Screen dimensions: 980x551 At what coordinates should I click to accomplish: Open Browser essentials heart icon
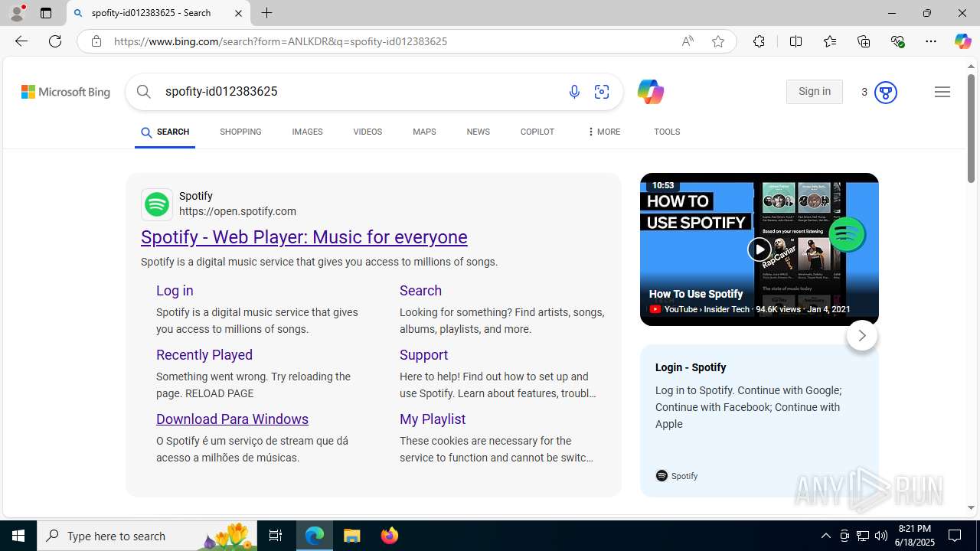click(897, 41)
